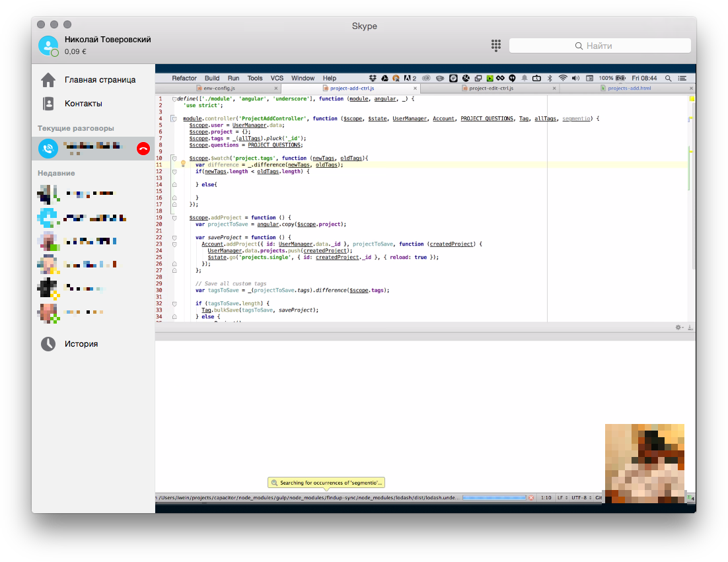This screenshot has width=728, height=562.
Task: Open Контакты contacts icon
Action: 48,104
